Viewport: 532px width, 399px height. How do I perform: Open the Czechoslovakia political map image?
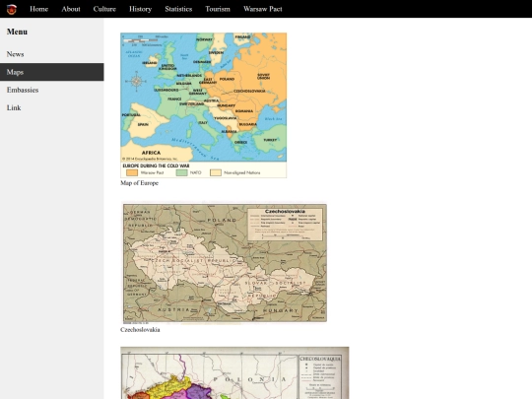click(225, 263)
